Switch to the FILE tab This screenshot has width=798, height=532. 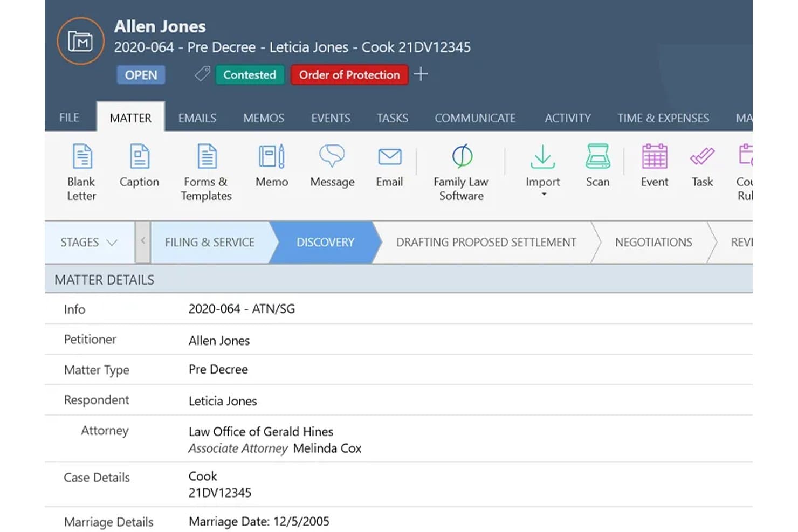pyautogui.click(x=69, y=118)
